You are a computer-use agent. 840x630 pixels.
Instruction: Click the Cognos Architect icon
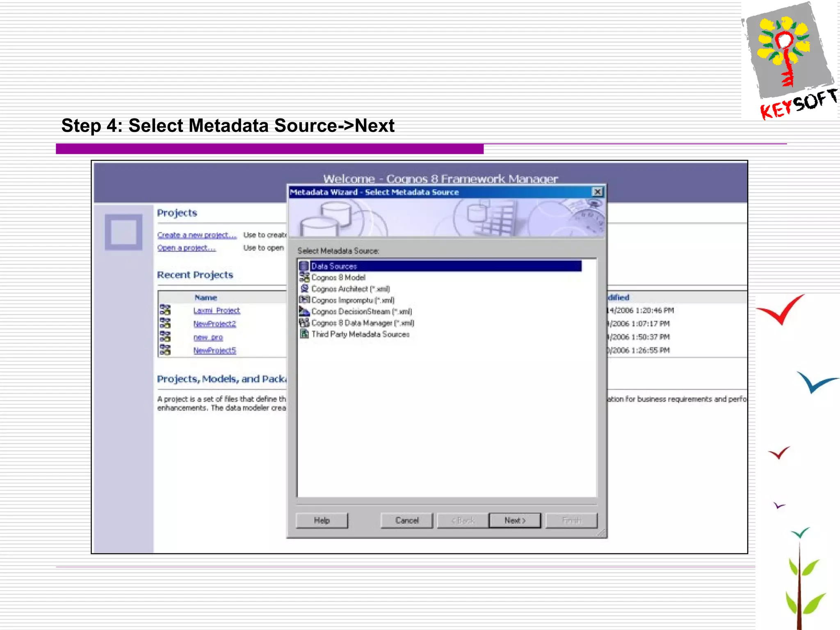(x=304, y=289)
